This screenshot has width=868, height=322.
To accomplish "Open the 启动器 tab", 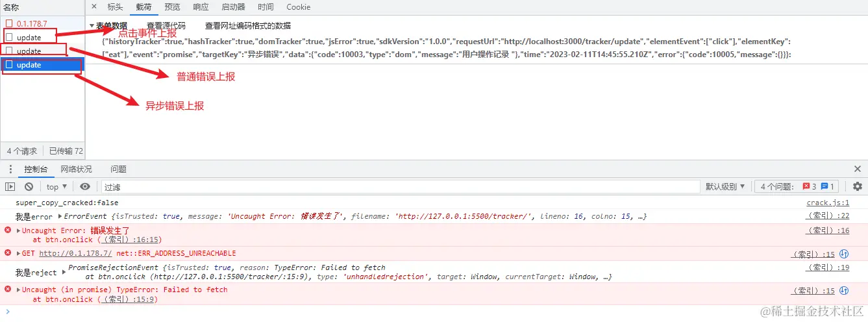I will click(x=233, y=7).
